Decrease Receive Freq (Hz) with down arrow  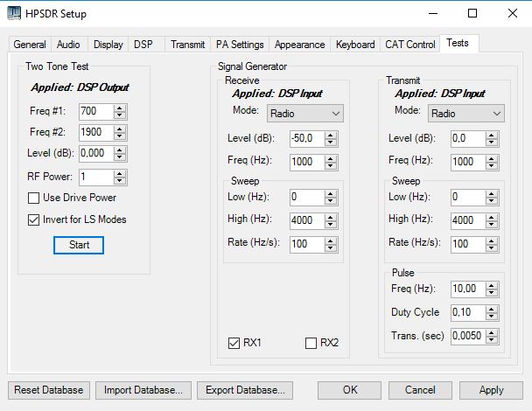point(331,166)
